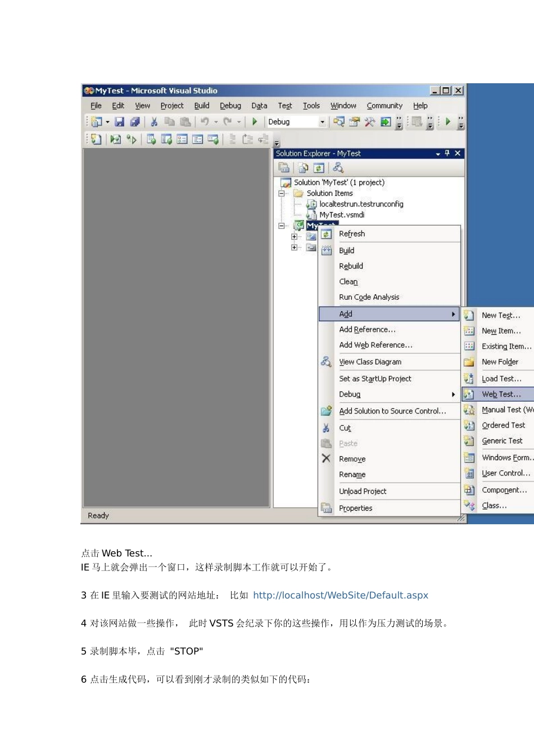This screenshot has width=534, height=756.
Task: Choose Class... in the submenu
Action: (498, 506)
